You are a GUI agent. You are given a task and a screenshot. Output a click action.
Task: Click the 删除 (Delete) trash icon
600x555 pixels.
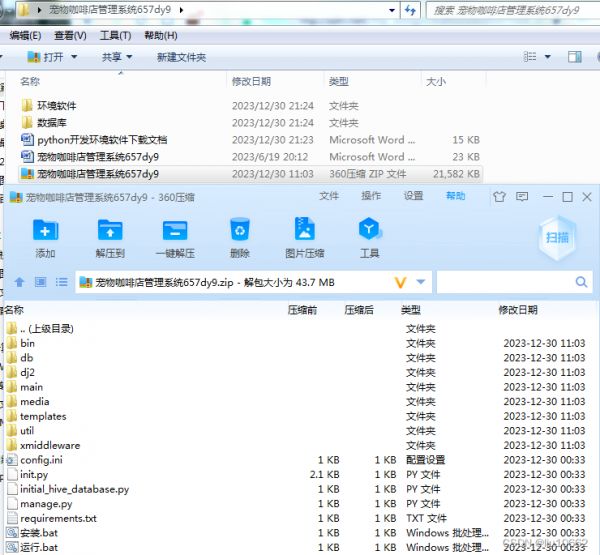[240, 230]
